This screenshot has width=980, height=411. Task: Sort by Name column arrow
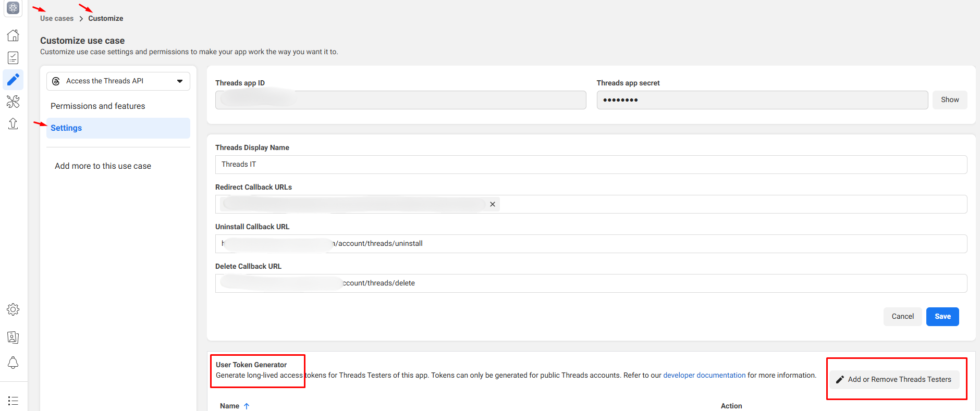pyautogui.click(x=247, y=406)
